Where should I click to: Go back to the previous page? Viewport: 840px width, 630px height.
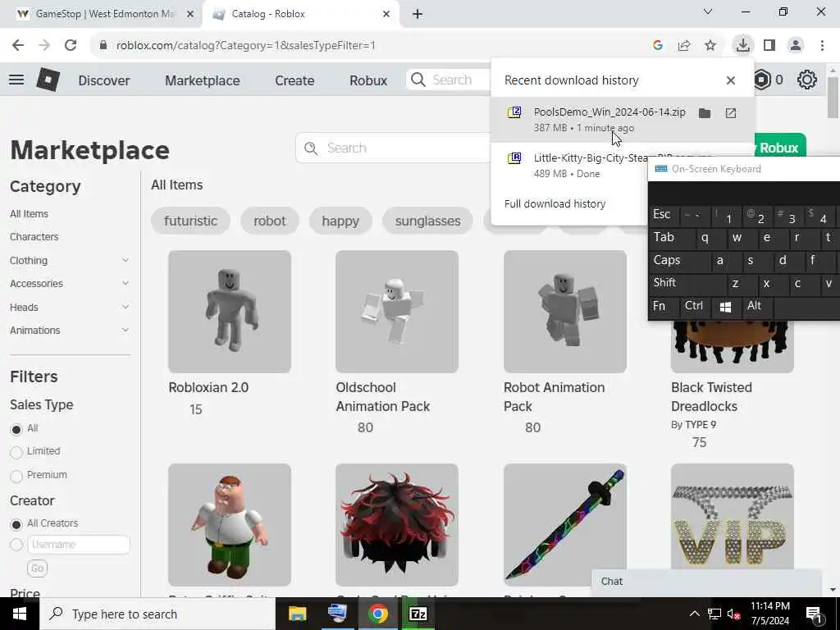pos(18,45)
